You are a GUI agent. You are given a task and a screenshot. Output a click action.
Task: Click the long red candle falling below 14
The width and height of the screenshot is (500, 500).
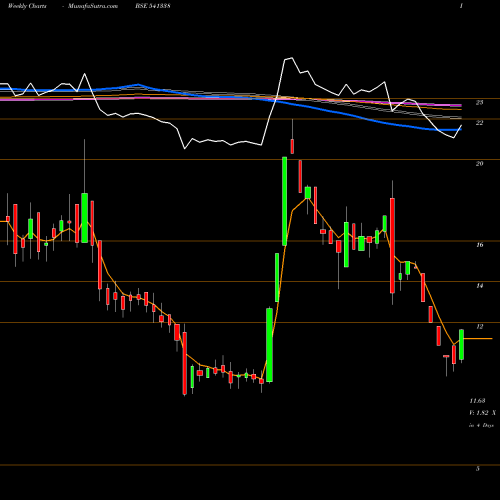click(x=392, y=246)
